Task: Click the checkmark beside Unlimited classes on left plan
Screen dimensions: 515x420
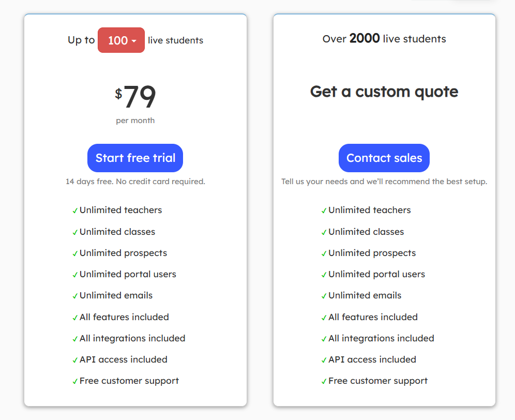Action: point(74,232)
